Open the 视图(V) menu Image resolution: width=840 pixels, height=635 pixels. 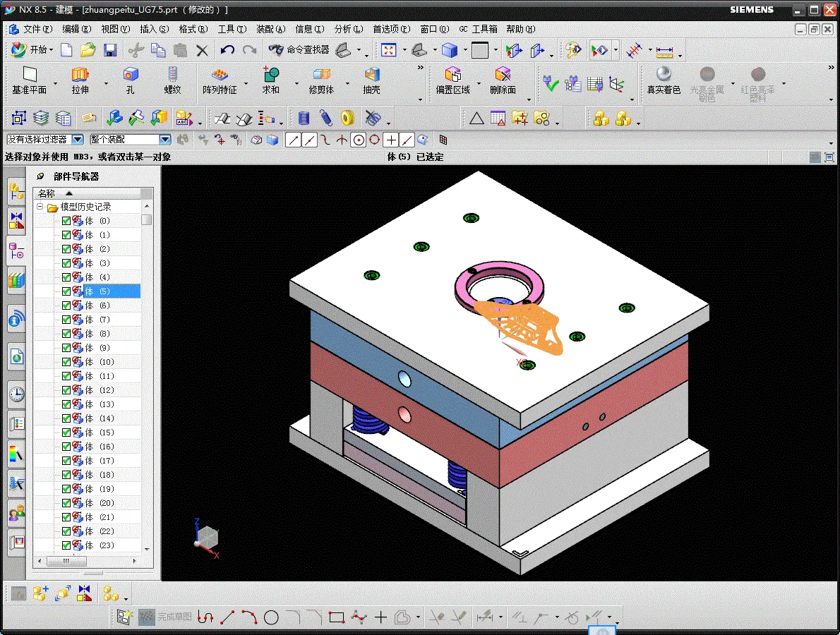coord(116,29)
